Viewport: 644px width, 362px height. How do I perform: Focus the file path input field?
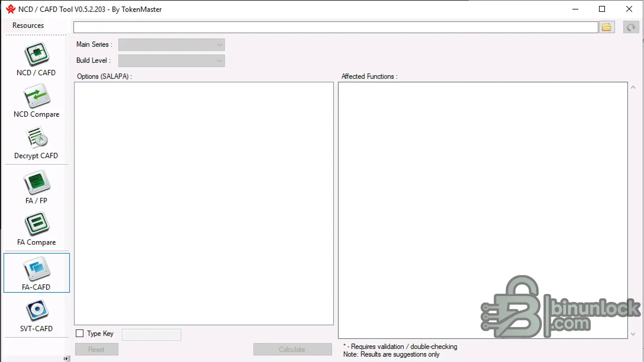pos(336,27)
